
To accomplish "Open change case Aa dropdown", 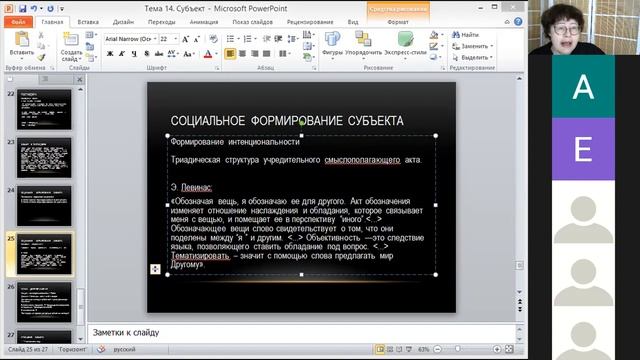I will pyautogui.click(x=188, y=53).
